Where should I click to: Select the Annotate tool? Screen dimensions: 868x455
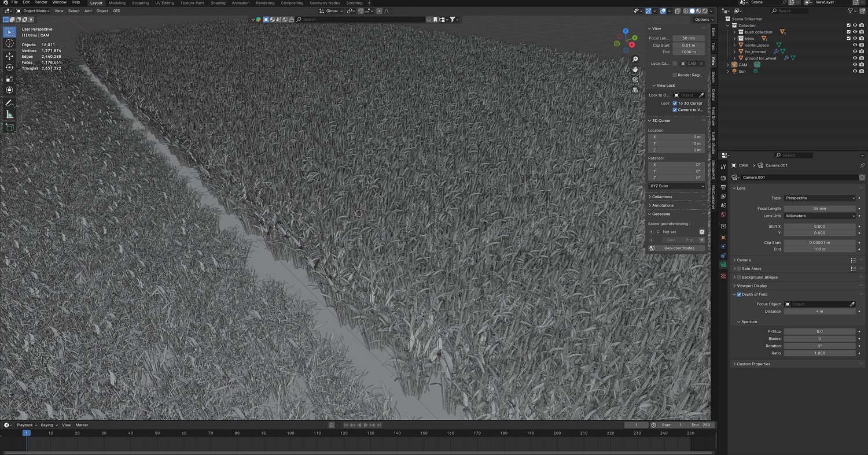coord(9,103)
